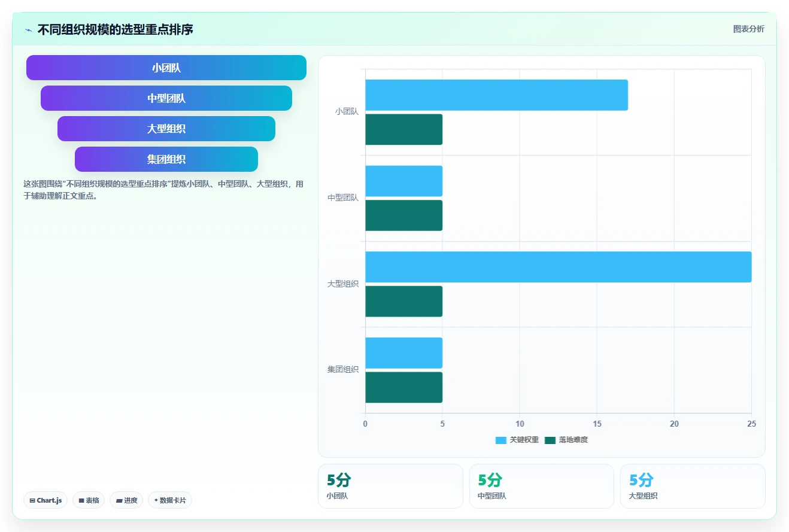
Task: Select the 大型组织 funnel stage bar
Action: [166, 129]
